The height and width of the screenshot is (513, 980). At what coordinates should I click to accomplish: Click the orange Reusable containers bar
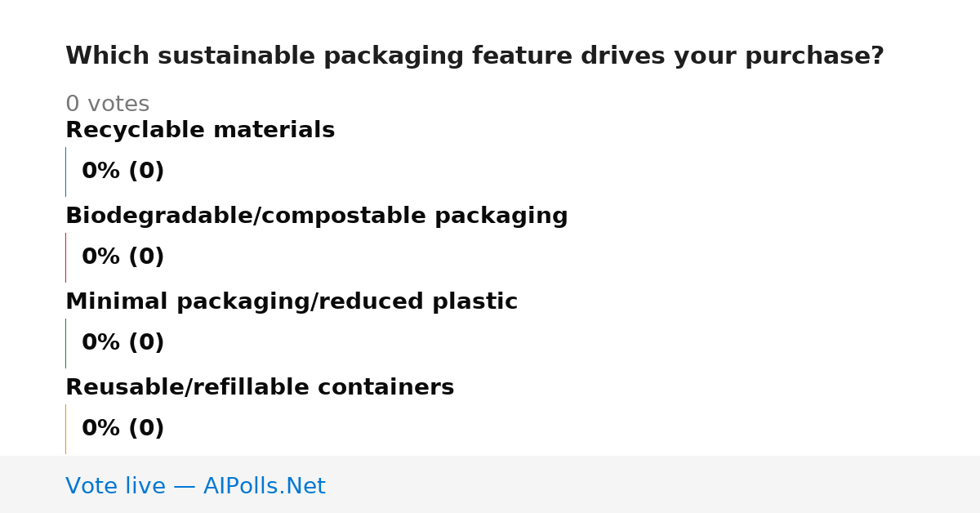tap(65, 429)
